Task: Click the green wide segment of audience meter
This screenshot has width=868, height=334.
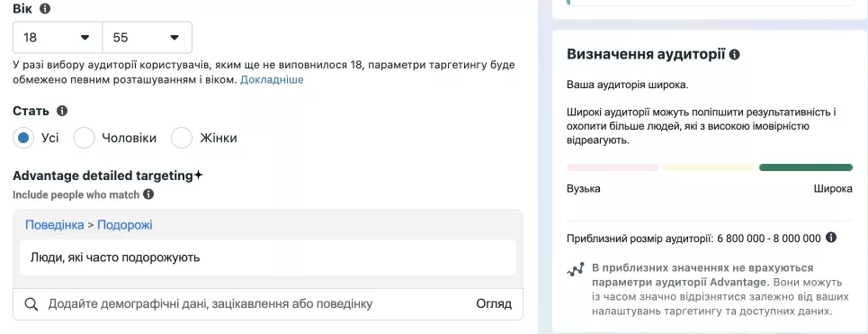Action: (806, 167)
